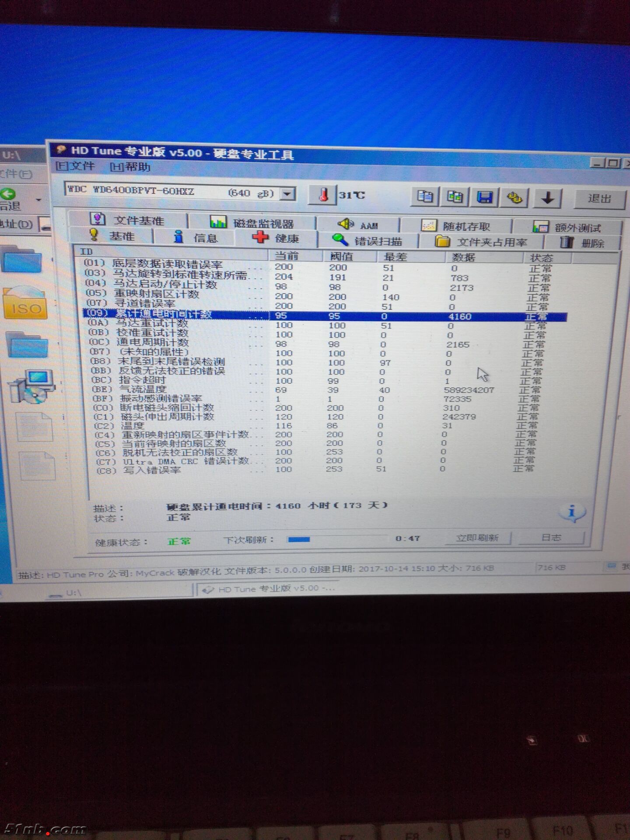Image resolution: width=630 pixels, height=840 pixels.
Task: Click the copy text to clipboard icon
Action: [424, 197]
